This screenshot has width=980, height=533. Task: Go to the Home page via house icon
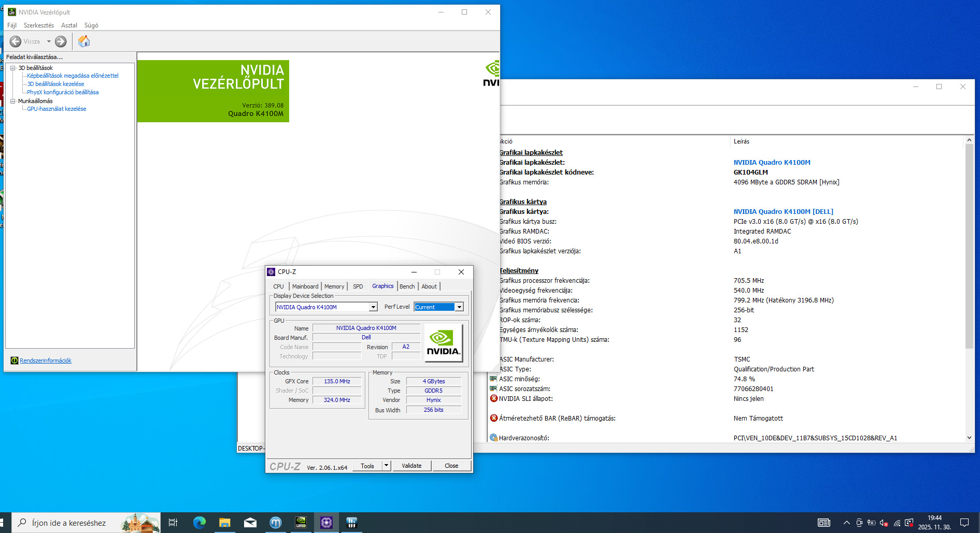(84, 41)
